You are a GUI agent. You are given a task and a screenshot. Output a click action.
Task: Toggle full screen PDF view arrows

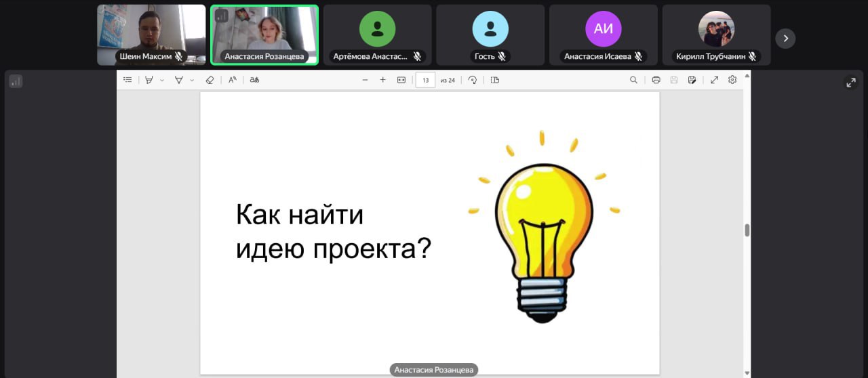tap(714, 80)
